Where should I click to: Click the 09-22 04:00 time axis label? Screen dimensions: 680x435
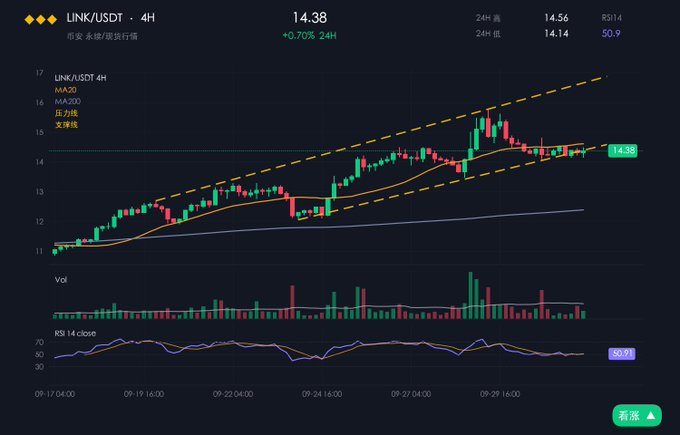233,394
